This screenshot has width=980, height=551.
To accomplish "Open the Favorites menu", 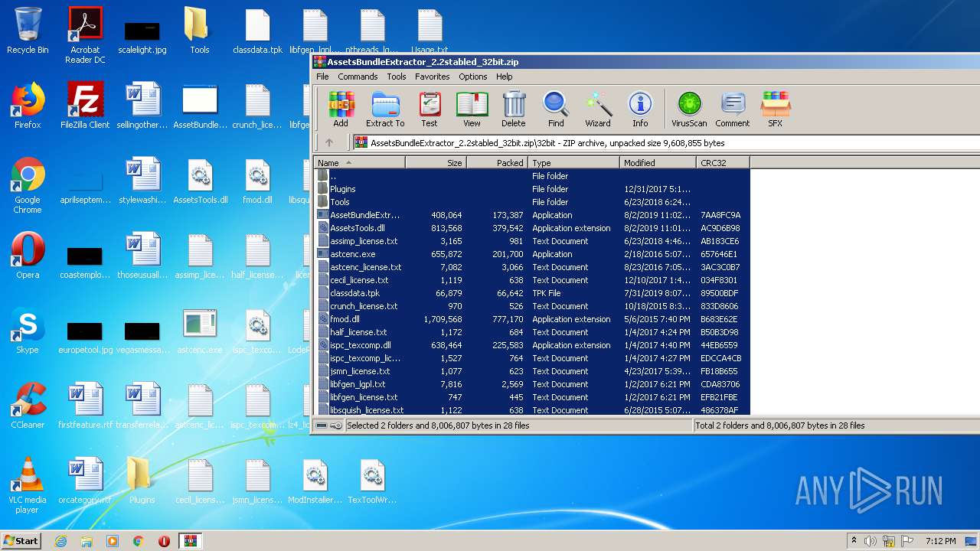I will click(433, 77).
